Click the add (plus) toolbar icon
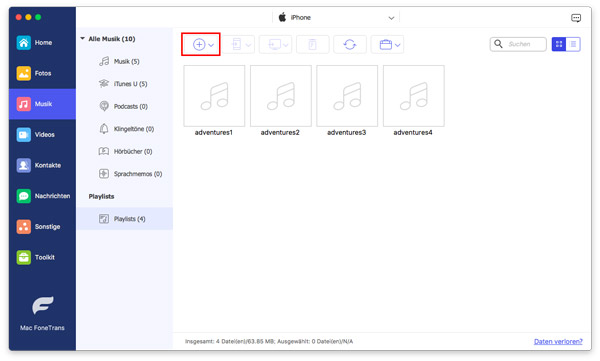This screenshot has height=361, width=600. [x=199, y=44]
